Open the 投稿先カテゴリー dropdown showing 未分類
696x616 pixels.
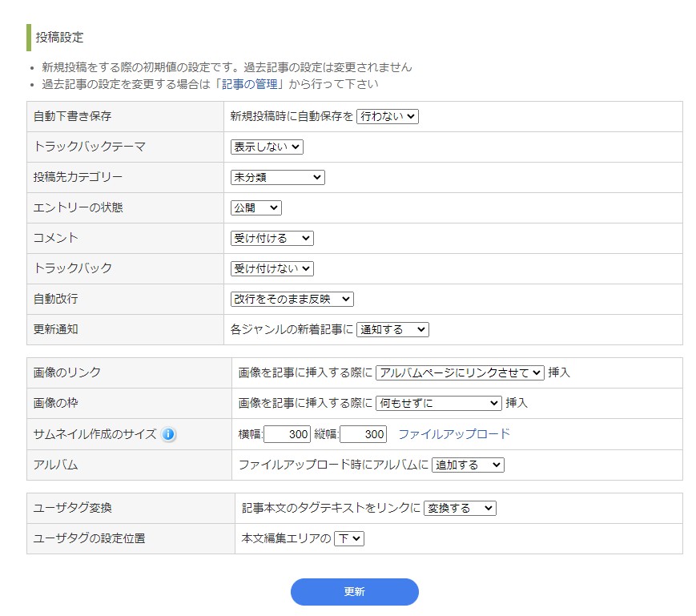click(277, 177)
